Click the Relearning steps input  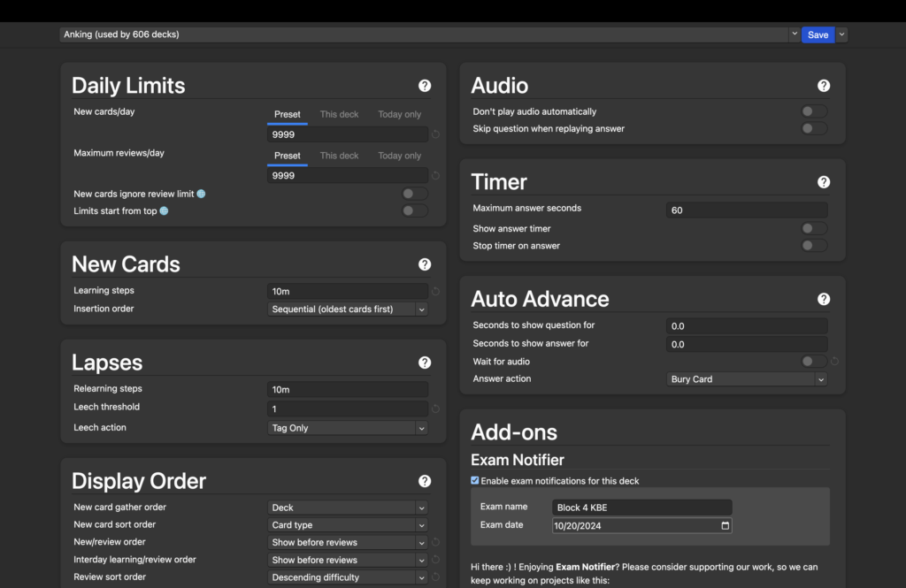(347, 390)
